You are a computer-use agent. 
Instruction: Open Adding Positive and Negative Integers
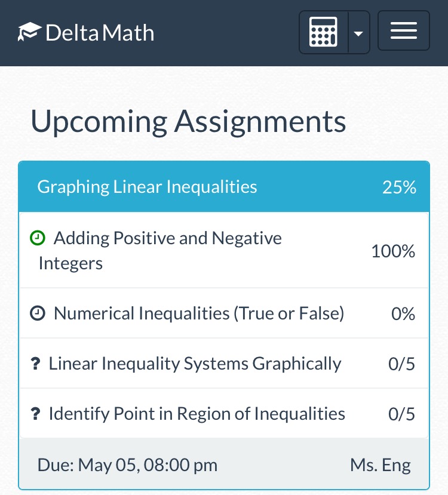(224, 250)
